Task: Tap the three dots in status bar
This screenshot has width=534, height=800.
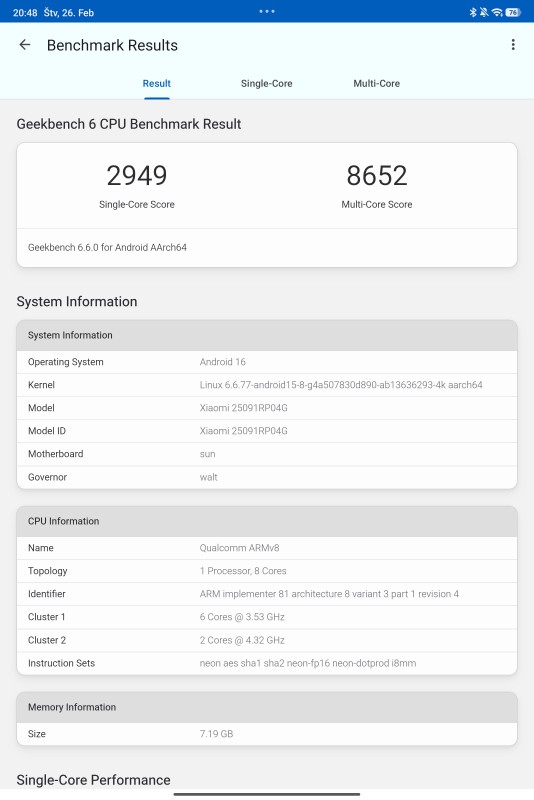Action: (x=267, y=11)
